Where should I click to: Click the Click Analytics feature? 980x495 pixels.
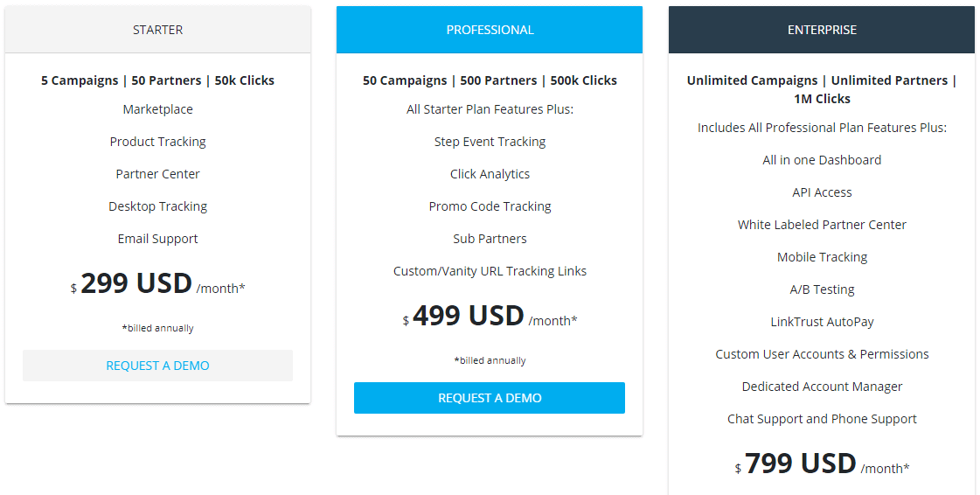pos(490,174)
